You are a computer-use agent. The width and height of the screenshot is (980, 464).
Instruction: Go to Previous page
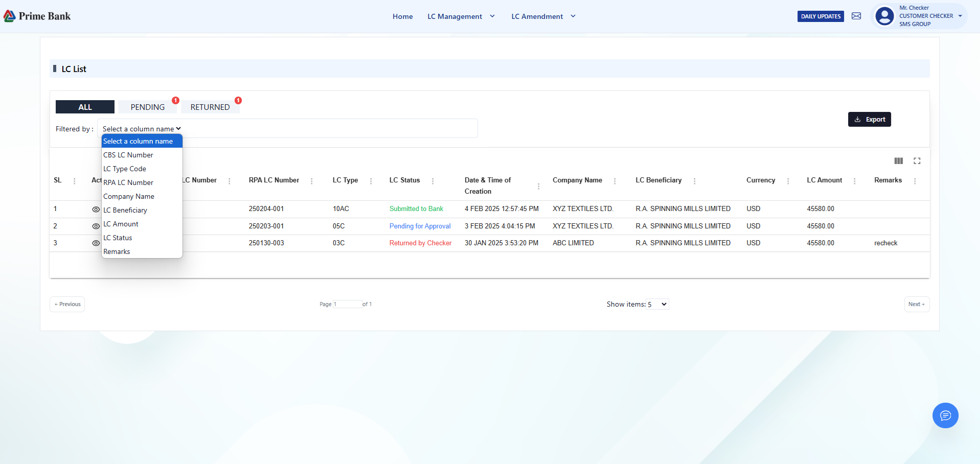pos(67,304)
